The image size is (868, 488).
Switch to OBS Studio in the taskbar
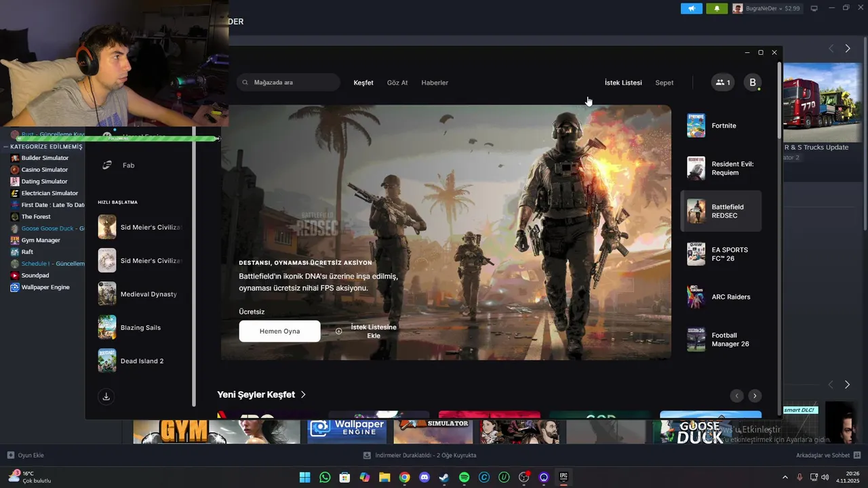tap(524, 477)
